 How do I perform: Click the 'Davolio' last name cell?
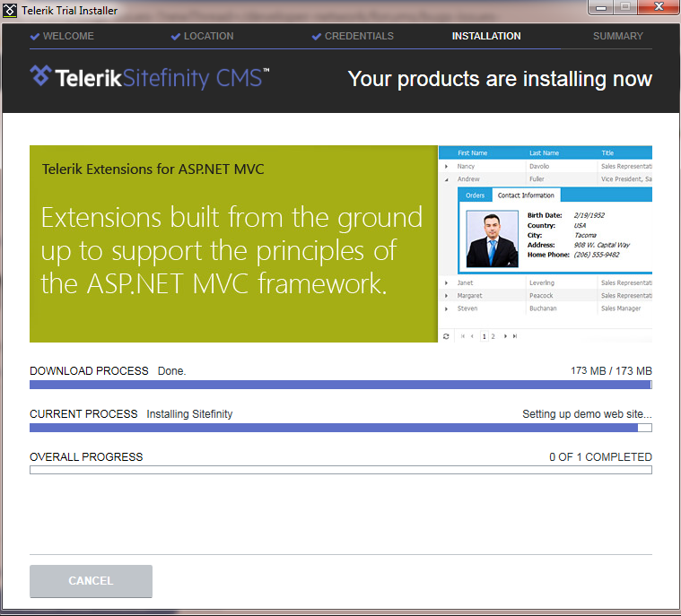[x=539, y=166]
